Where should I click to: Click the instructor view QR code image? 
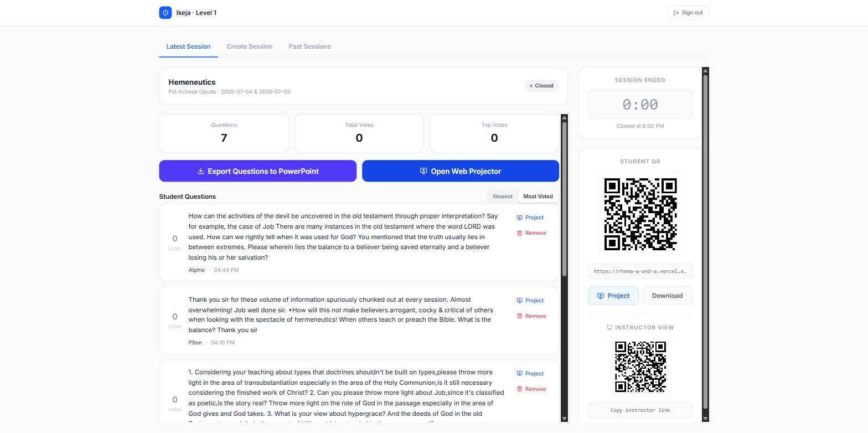point(640,367)
